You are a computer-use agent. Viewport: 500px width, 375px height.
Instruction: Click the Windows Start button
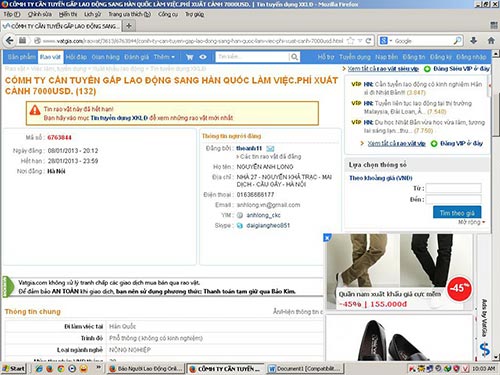click(13, 369)
